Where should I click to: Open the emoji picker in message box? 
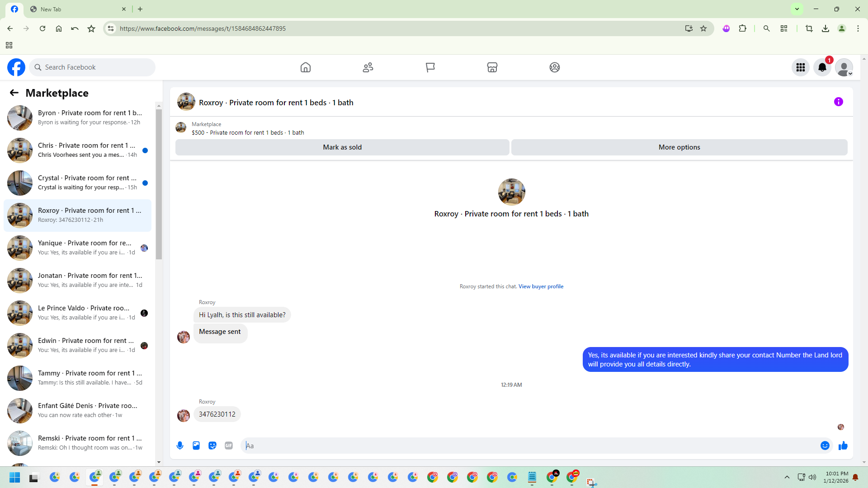[x=825, y=446]
